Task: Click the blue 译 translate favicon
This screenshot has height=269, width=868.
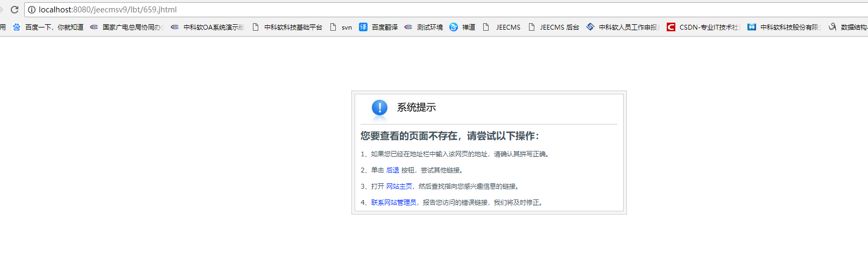Action: pos(363,27)
